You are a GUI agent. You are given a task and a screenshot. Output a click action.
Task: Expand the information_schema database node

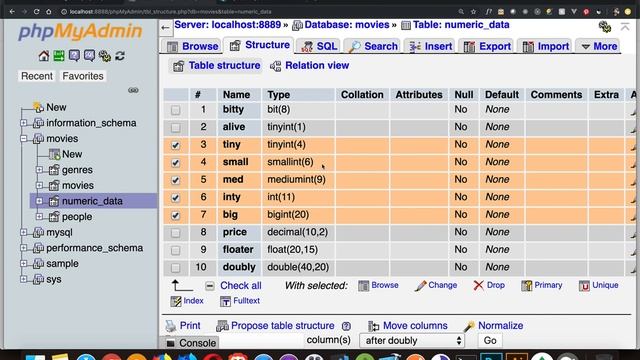(24, 123)
